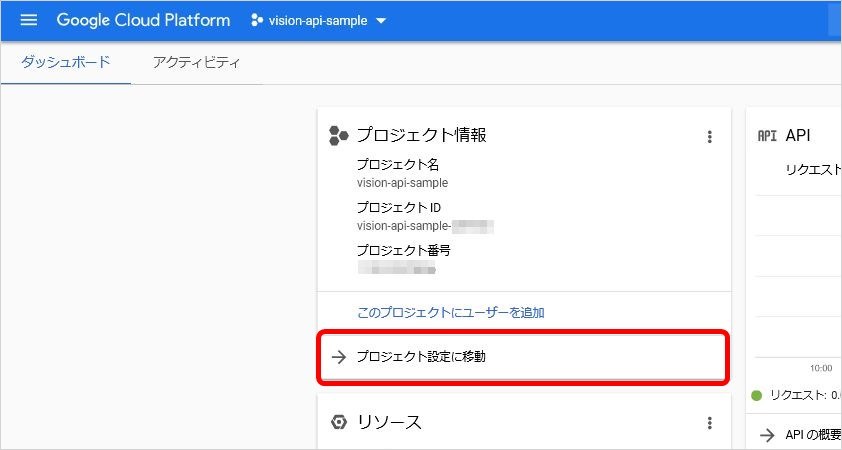Open the hamburger navigation menu
This screenshot has width=842, height=450.
[x=28, y=20]
